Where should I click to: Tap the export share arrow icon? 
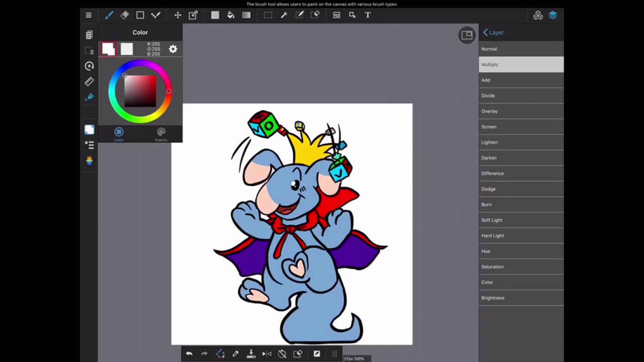[317, 354]
